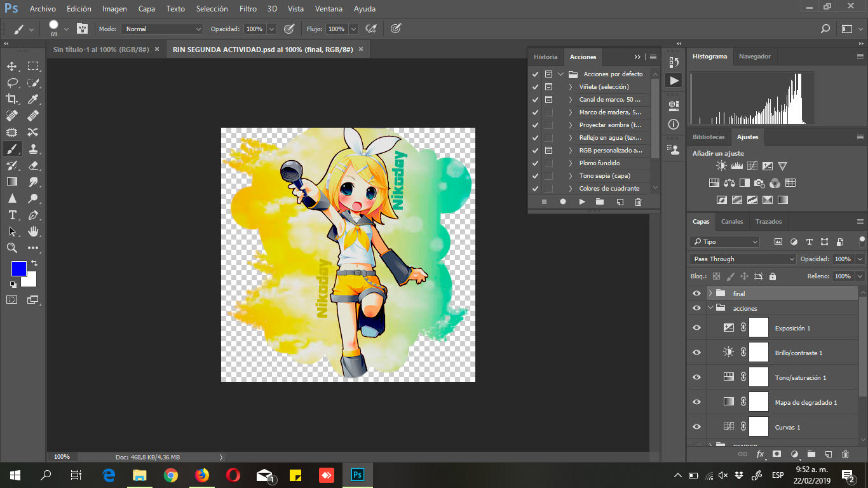Viewport: 868px width, 488px height.
Task: Toggle visibility of Exposición 1 layer
Action: [696, 328]
